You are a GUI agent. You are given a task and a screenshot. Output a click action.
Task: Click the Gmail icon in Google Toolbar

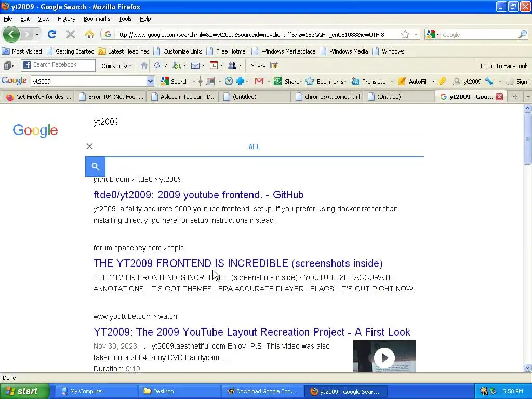tap(259, 81)
